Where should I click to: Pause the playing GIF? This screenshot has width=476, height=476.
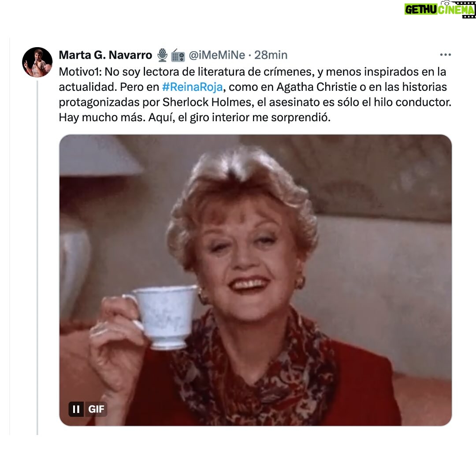[76, 409]
